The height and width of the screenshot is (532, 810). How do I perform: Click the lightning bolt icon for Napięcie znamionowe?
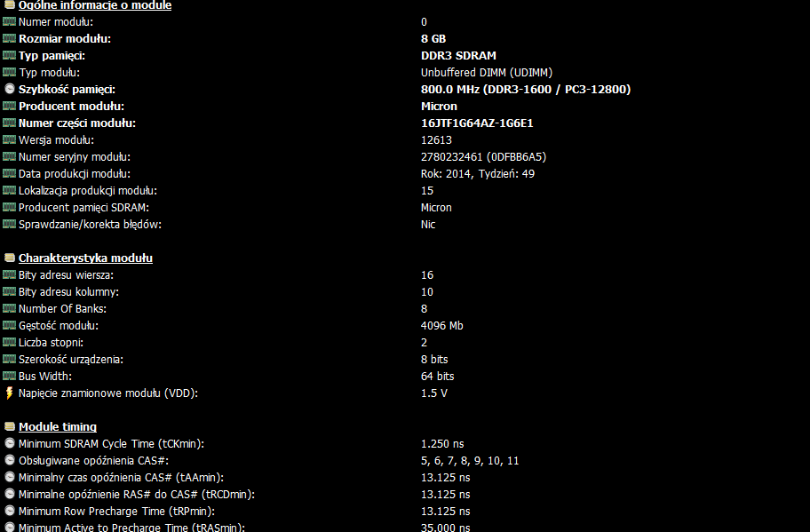[9, 393]
